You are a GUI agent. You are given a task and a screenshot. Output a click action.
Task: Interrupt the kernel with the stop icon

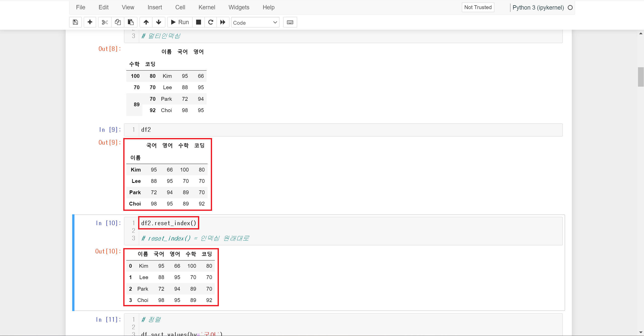pos(198,22)
